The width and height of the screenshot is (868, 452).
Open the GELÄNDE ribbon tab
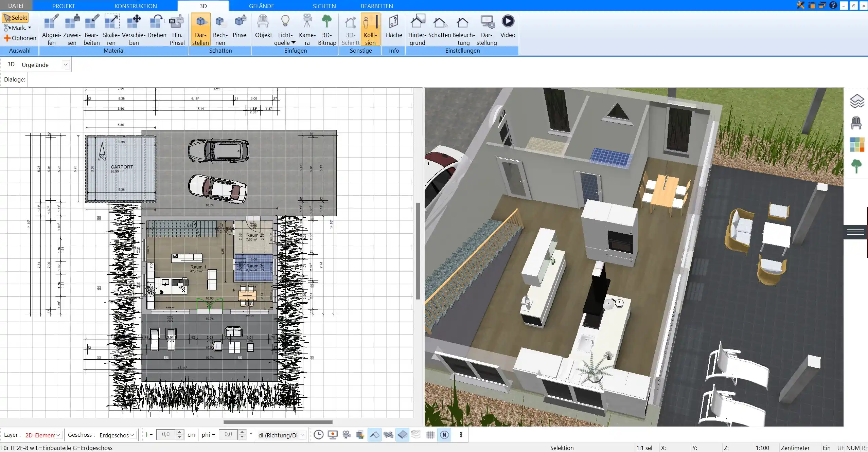click(261, 6)
